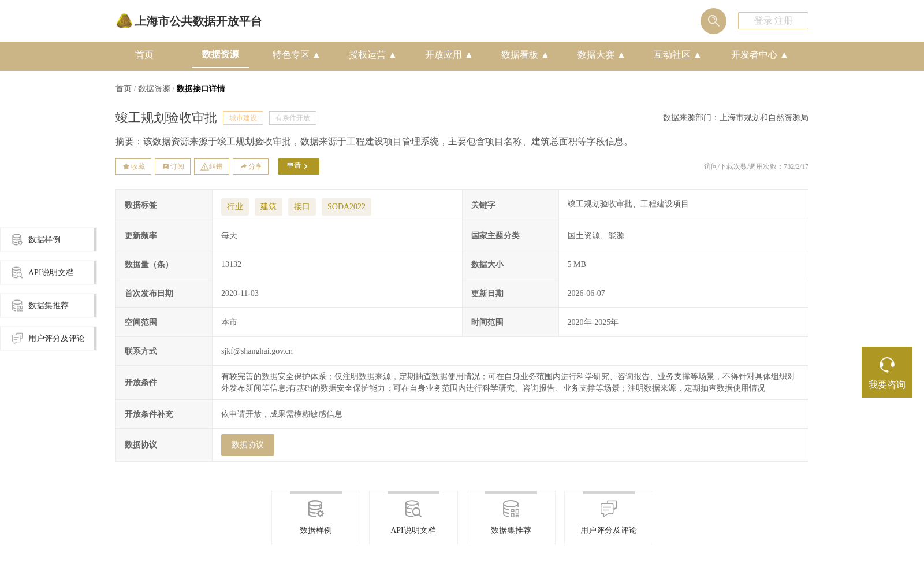Expand the 开发者中心 dropdown menu
The image size is (924, 578).
(759, 55)
